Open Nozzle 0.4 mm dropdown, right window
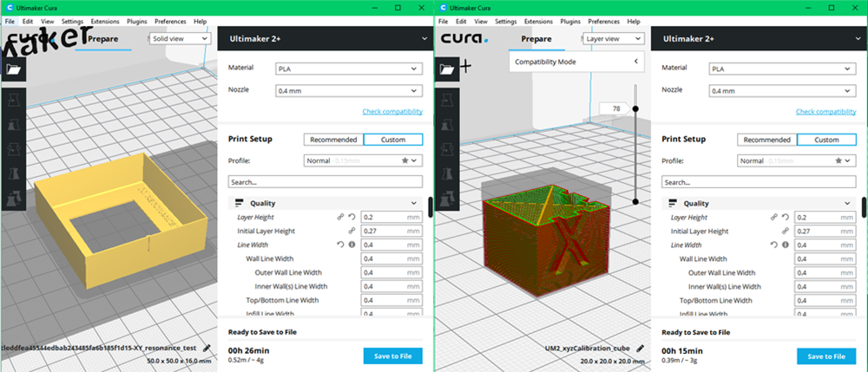The height and width of the screenshot is (372, 868). click(782, 91)
